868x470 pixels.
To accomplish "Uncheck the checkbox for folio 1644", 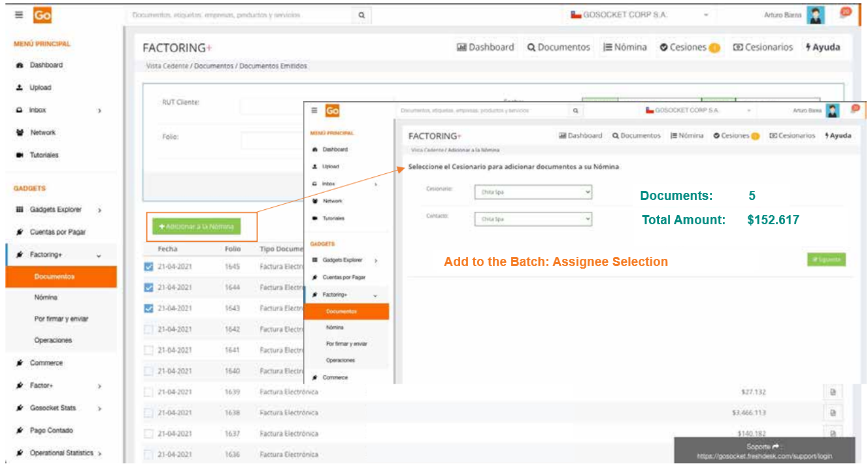I will [148, 288].
